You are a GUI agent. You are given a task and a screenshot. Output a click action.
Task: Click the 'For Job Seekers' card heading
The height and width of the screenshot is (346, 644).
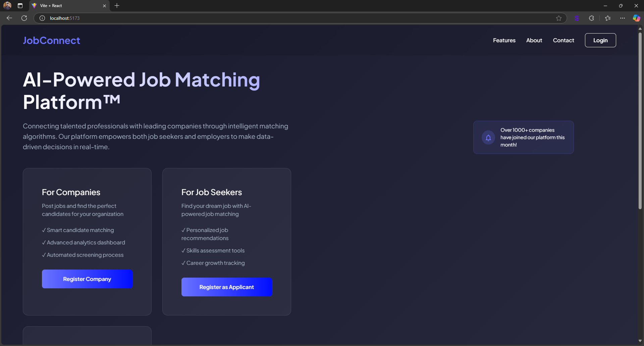212,192
